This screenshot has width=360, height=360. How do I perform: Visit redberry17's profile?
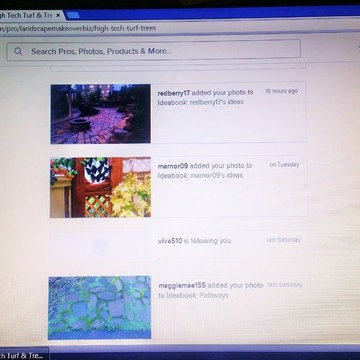tap(174, 93)
